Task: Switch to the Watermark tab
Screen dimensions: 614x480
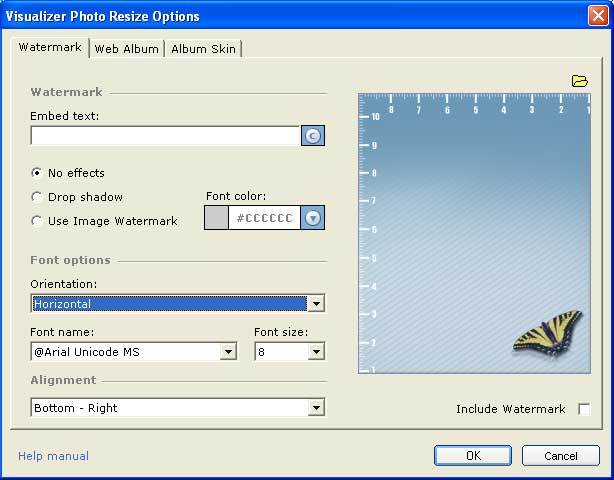Action: [50, 47]
